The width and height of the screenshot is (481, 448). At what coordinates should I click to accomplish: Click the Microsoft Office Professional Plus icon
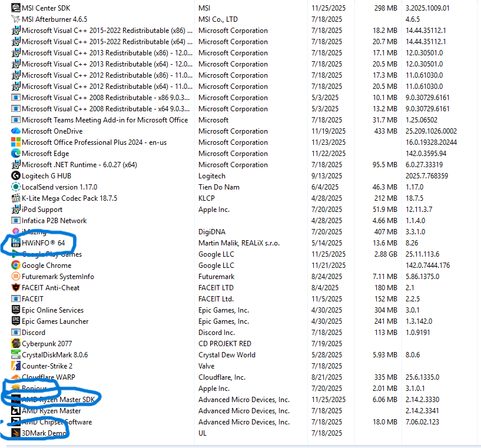16,142
